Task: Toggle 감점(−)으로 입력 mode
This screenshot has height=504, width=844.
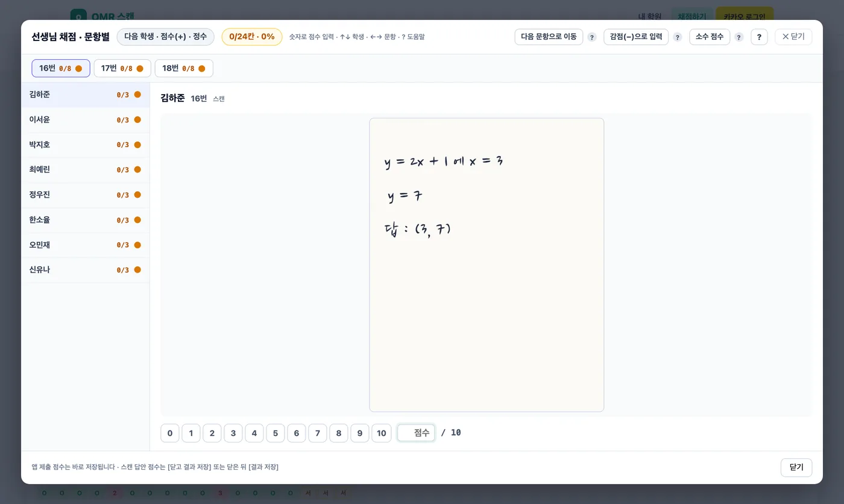Action: [x=636, y=37]
